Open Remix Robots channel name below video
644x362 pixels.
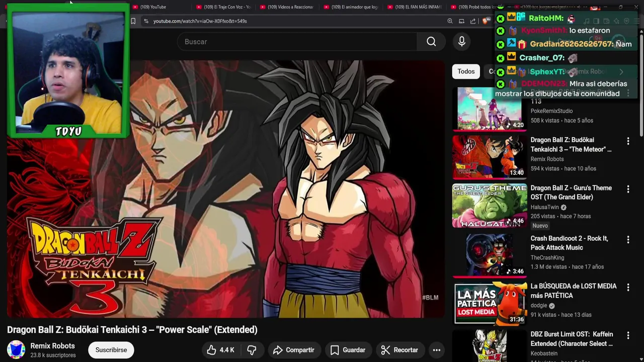coord(52,346)
